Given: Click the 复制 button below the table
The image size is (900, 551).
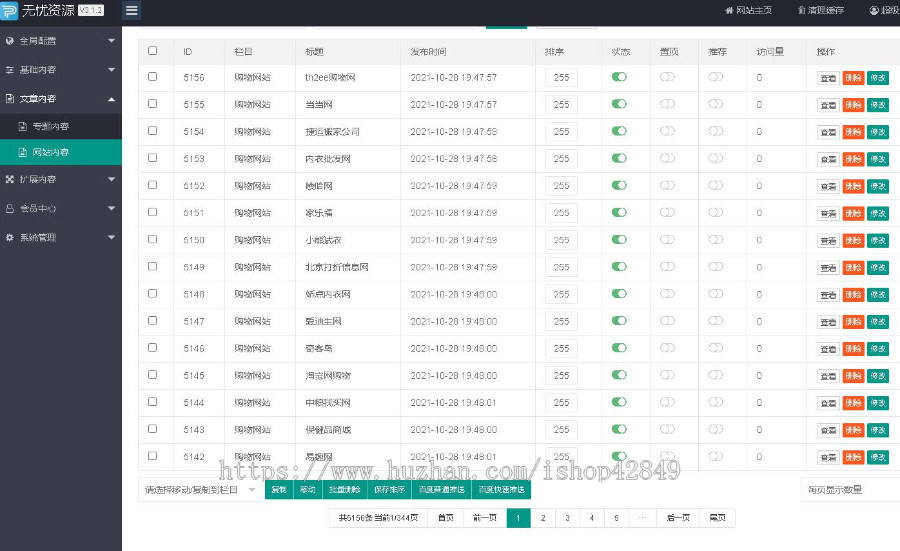Looking at the screenshot, I should (x=279, y=490).
